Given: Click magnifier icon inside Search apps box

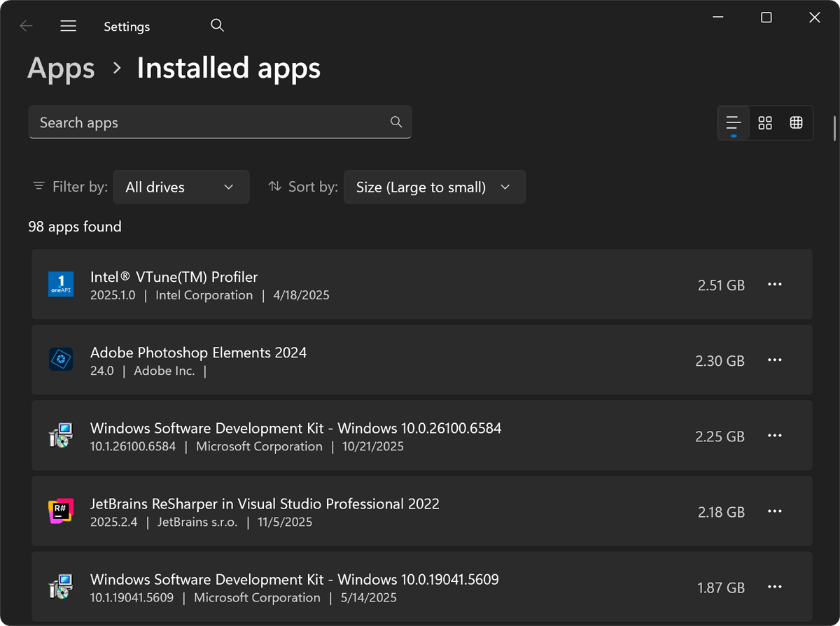Looking at the screenshot, I should click(396, 122).
